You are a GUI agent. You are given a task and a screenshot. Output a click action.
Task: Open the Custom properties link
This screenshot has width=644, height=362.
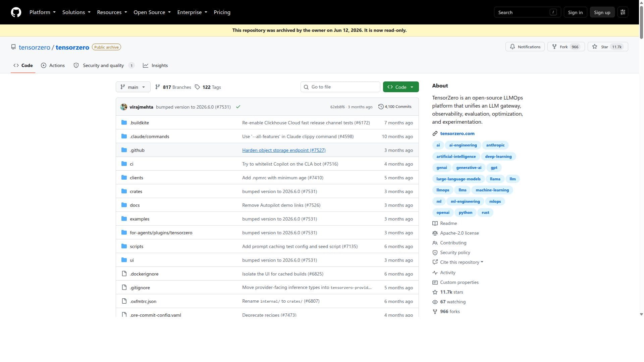coord(459,283)
